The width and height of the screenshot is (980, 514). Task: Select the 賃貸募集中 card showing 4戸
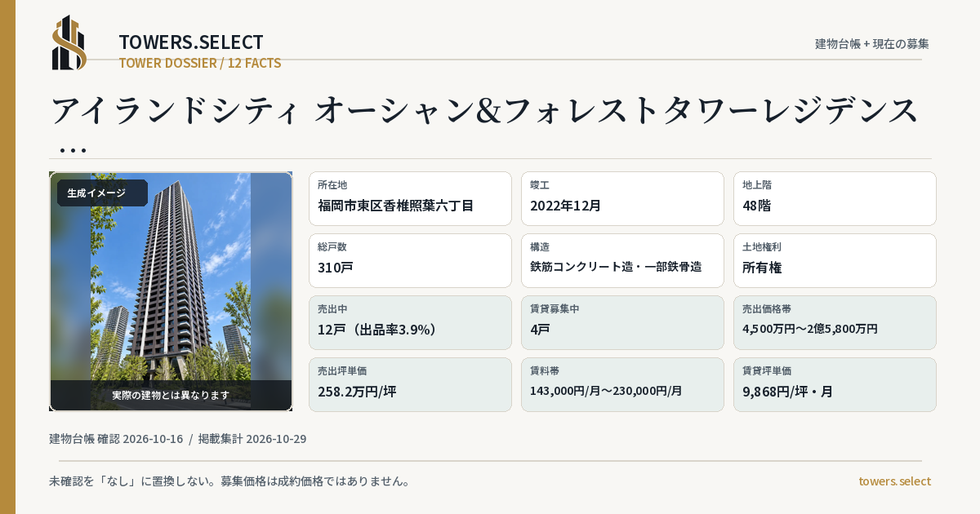point(622,322)
